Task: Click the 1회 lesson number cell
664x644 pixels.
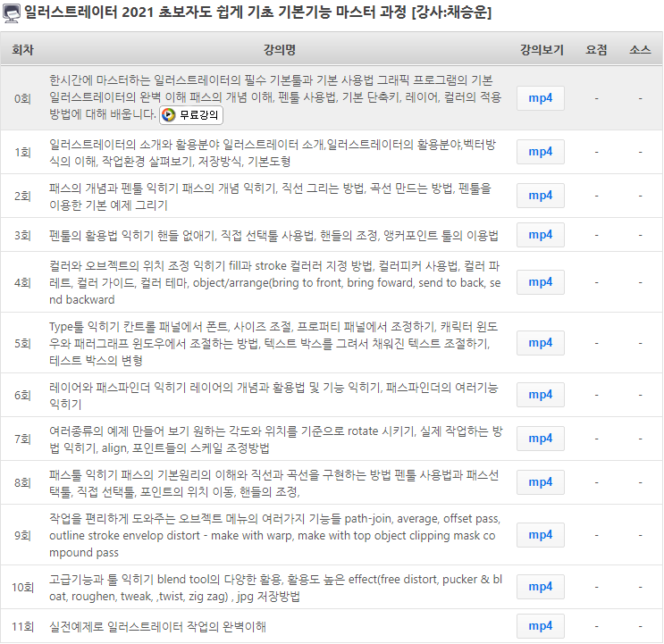Action: point(23,152)
